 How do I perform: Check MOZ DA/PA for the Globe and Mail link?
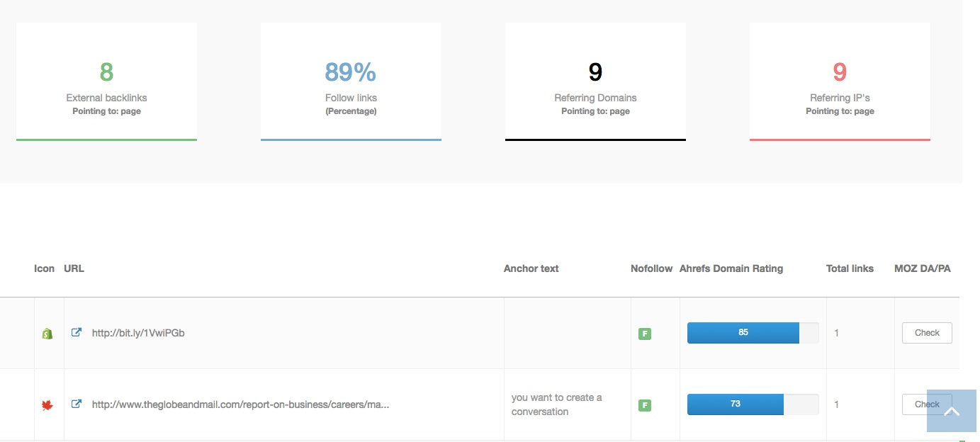[x=927, y=404]
